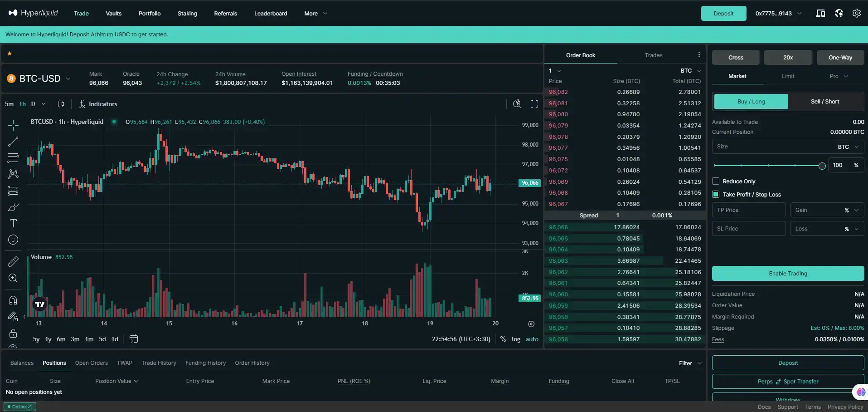The image size is (868, 412).
Task: Activate the chart zoom-in tool
Action: [13, 278]
